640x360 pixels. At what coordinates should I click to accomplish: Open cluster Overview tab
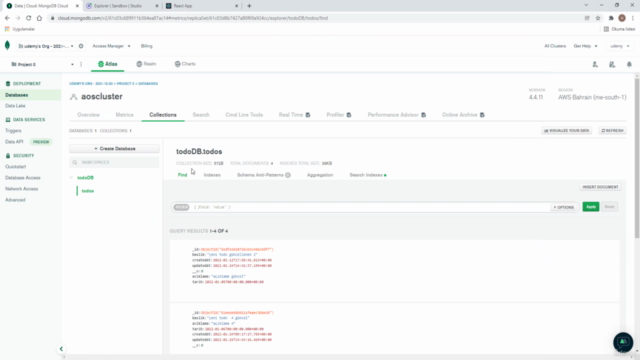(x=89, y=115)
